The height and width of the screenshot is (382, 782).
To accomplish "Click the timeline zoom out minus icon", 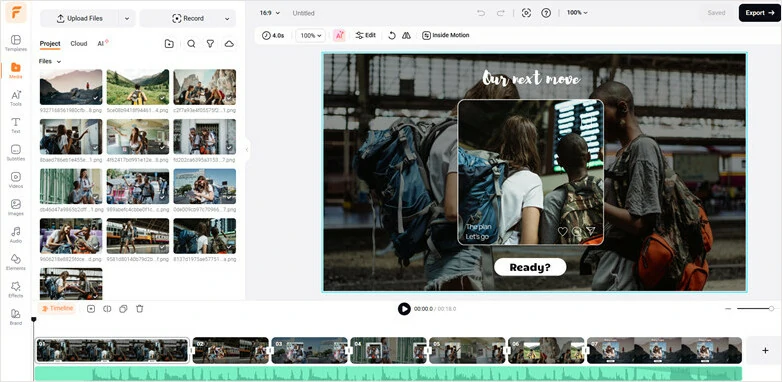I will (x=728, y=309).
